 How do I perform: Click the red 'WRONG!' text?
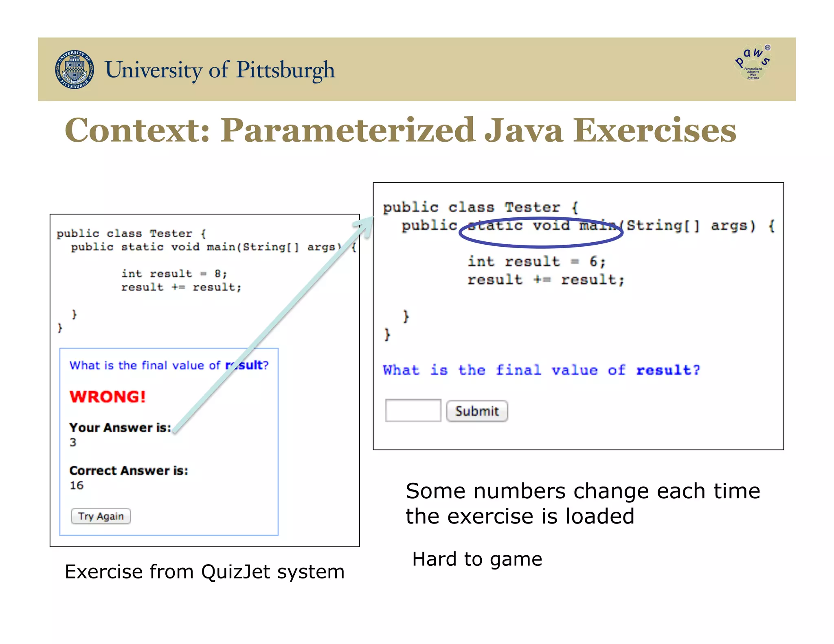click(x=108, y=396)
